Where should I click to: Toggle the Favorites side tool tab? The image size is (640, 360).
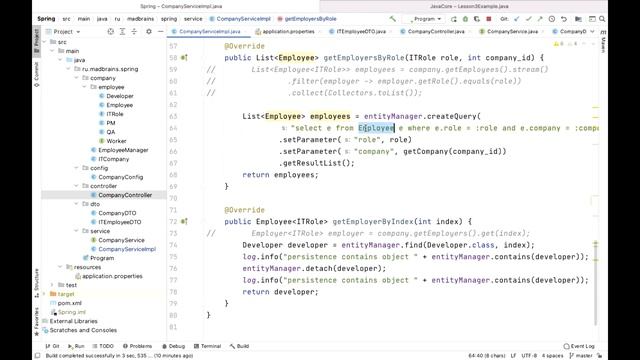pyautogui.click(x=37, y=322)
